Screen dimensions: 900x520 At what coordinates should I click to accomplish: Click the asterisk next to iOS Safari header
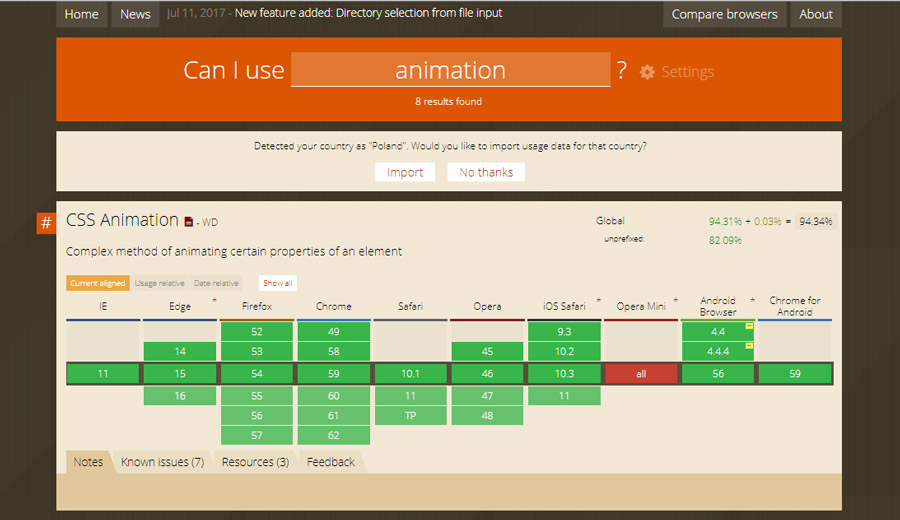pos(599,300)
